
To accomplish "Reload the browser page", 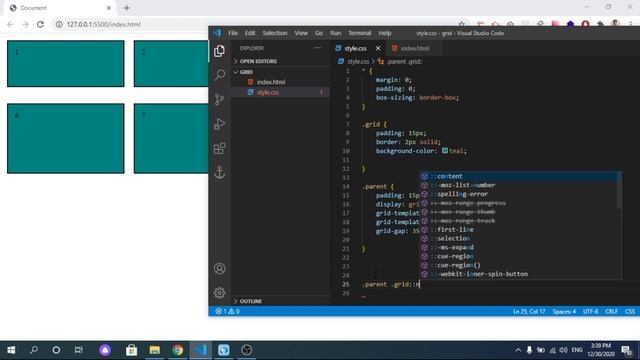I will (40, 24).
